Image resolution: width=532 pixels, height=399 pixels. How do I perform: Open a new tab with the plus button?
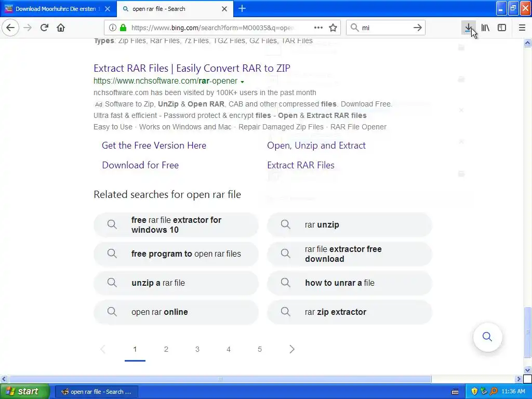click(x=242, y=9)
